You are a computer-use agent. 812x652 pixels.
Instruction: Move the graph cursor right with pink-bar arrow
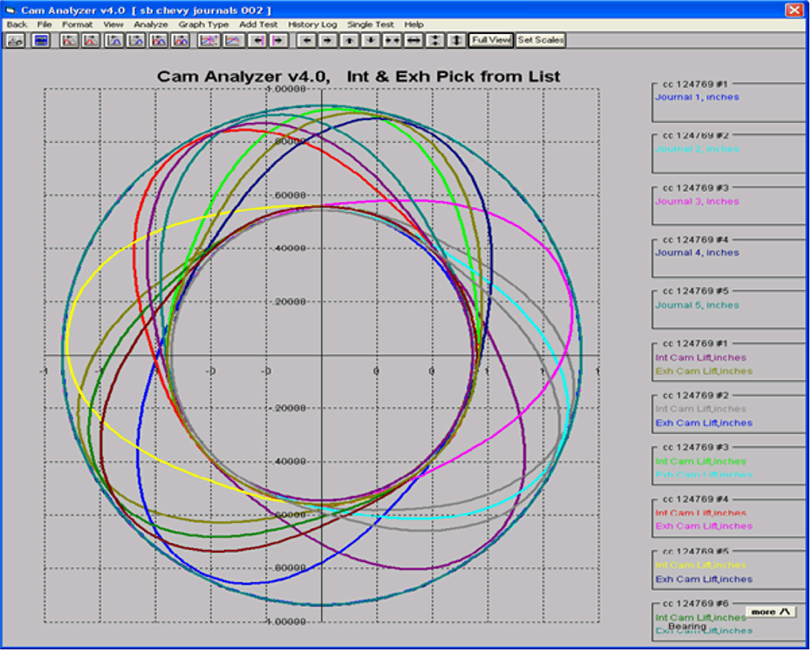[x=278, y=40]
